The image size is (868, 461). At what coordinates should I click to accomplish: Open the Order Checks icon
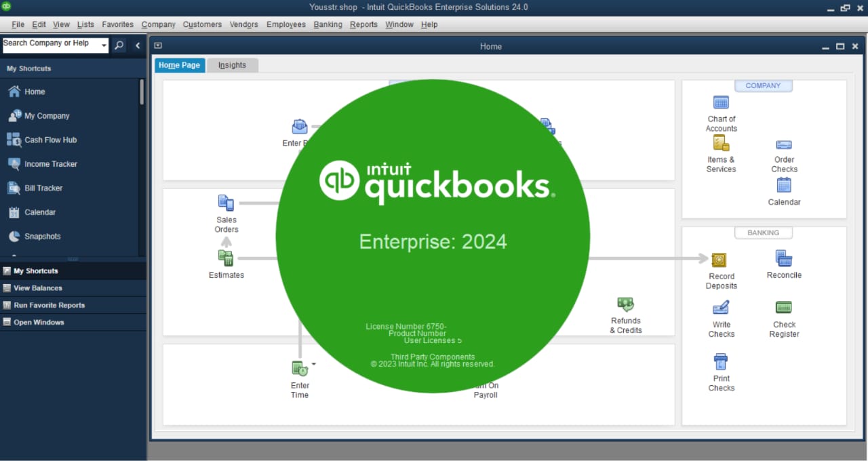[x=784, y=145]
